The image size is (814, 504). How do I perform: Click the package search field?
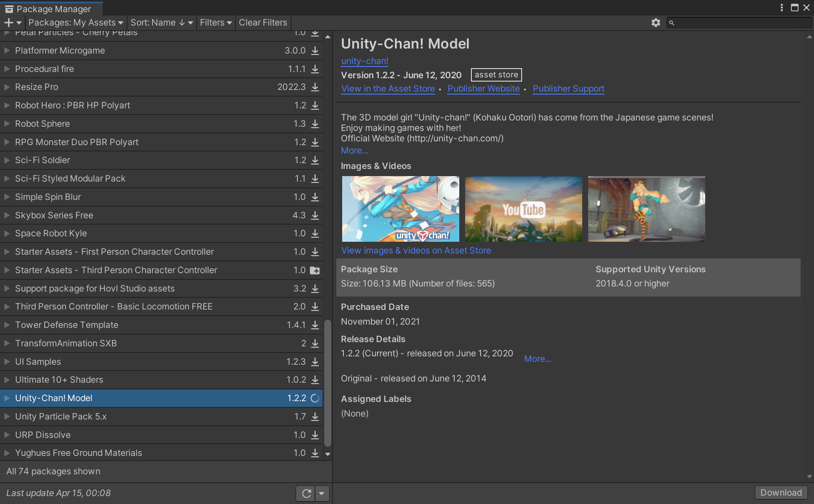click(x=739, y=23)
